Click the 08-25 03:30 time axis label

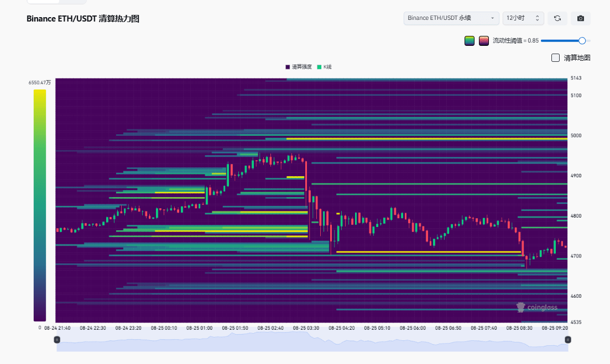tap(306, 328)
